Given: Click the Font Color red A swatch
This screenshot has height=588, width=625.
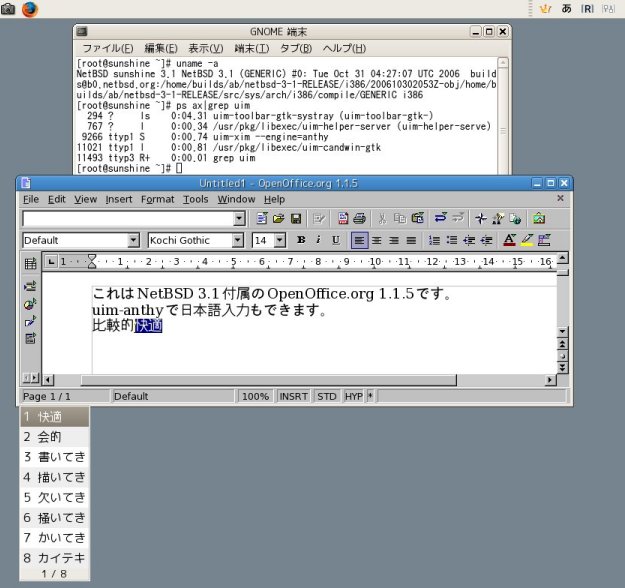Looking at the screenshot, I should tap(509, 240).
